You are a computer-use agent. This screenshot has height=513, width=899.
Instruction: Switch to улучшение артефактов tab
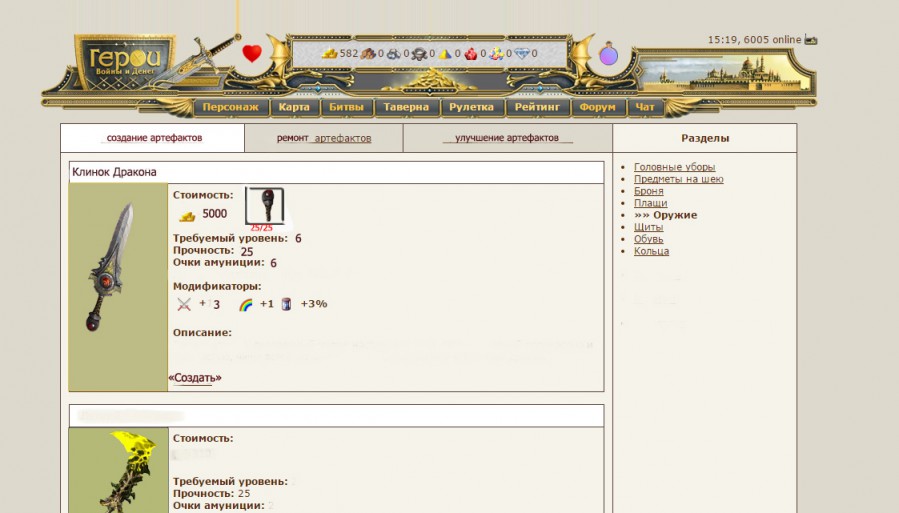506,138
